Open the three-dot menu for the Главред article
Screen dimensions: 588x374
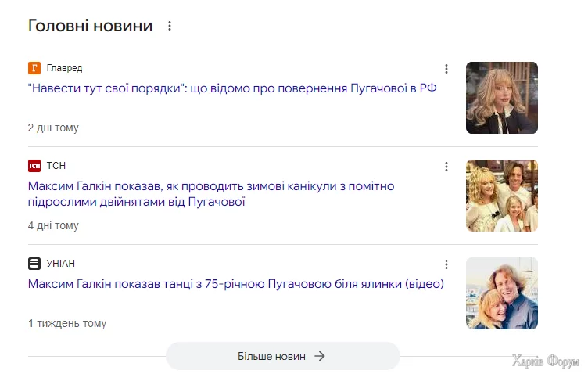pyautogui.click(x=446, y=69)
